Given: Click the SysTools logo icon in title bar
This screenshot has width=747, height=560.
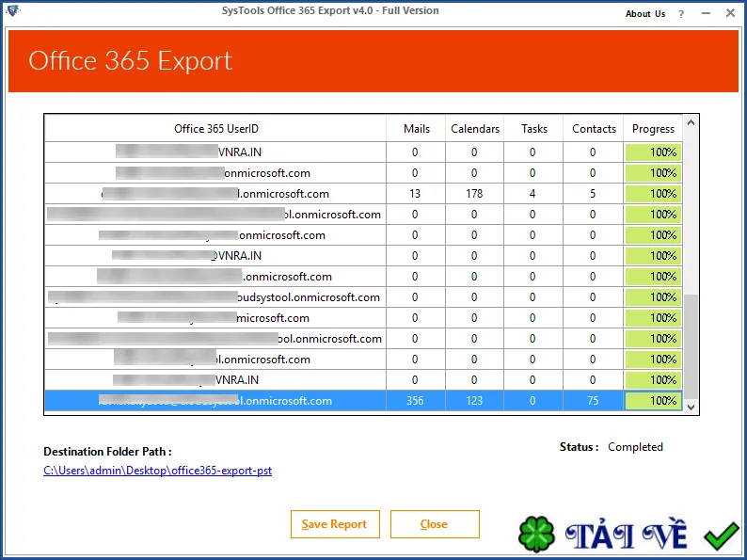Looking at the screenshot, I should click(13, 10).
